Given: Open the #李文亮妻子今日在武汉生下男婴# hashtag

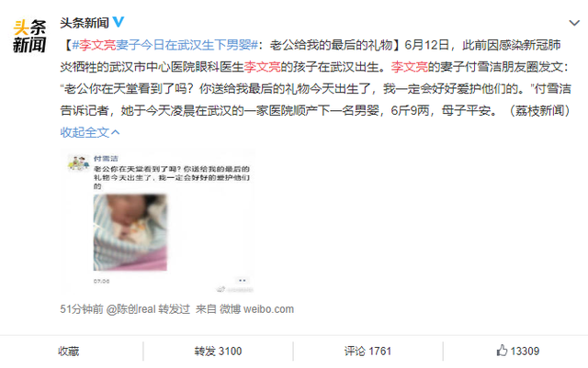Looking at the screenshot, I should (164, 45).
